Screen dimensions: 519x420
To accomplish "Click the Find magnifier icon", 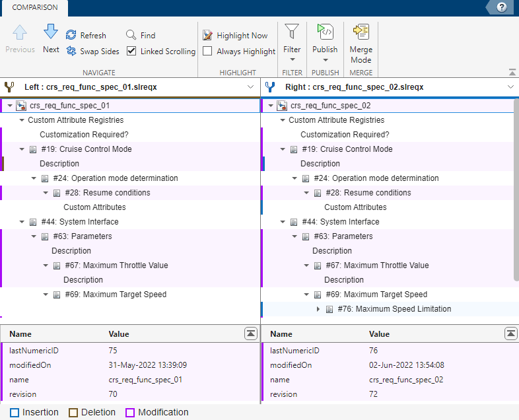I will tap(131, 36).
